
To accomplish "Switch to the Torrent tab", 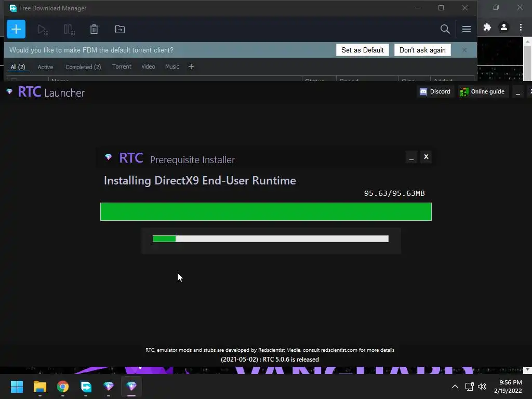I will click(122, 66).
